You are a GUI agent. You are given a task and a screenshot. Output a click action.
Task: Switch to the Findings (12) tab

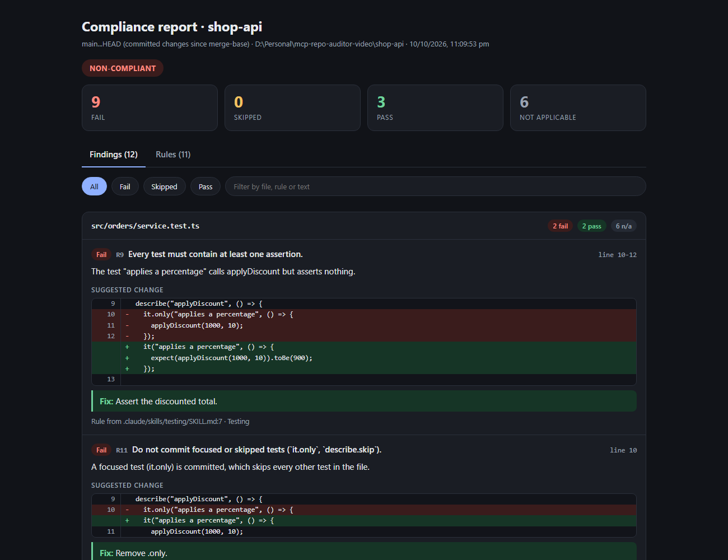(114, 155)
